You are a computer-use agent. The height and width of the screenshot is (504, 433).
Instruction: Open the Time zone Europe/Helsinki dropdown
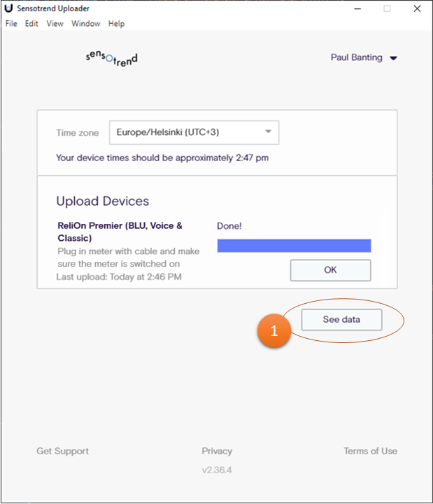click(194, 132)
